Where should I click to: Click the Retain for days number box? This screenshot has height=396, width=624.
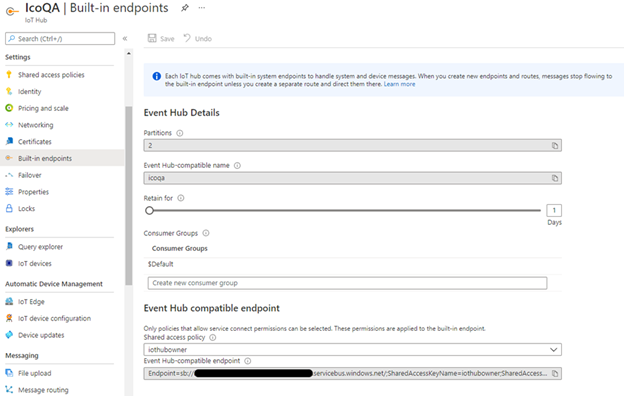pyautogui.click(x=554, y=210)
